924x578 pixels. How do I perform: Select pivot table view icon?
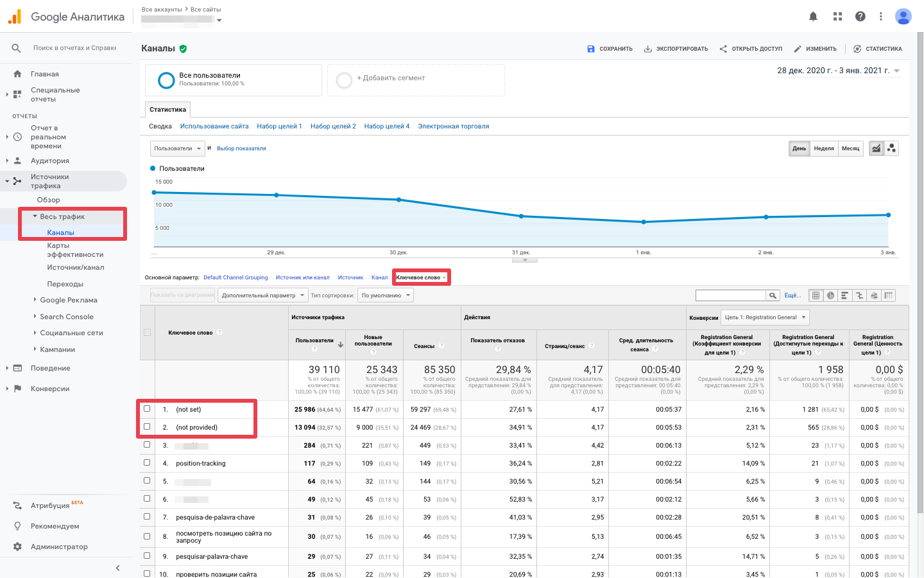click(x=889, y=295)
